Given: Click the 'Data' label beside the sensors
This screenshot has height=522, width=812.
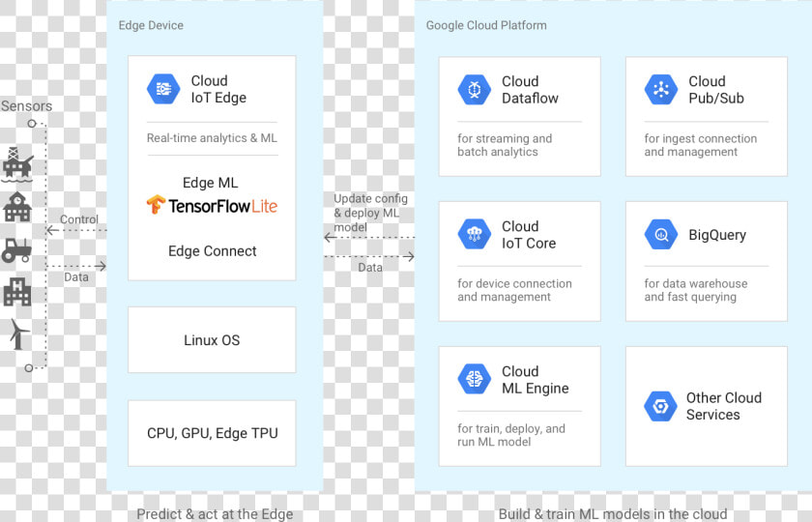Looking at the screenshot, I should click(76, 277).
